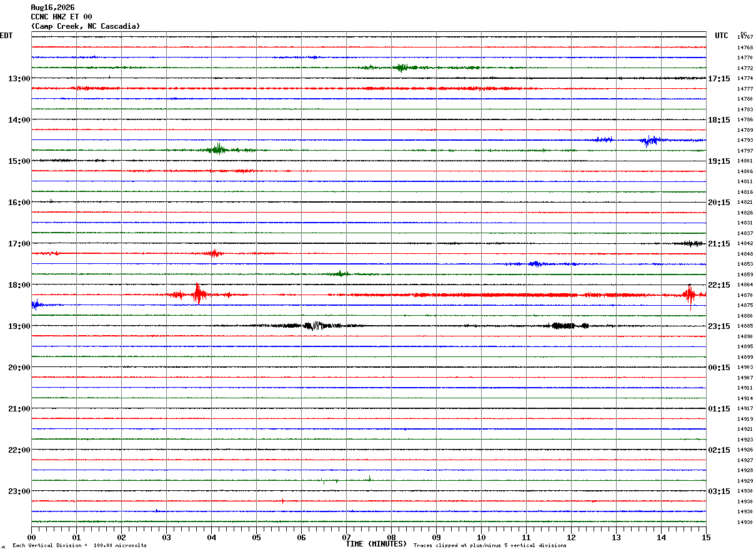Click the 23:15 UTC label
Screen dimensions: 756x554
(x=719, y=326)
